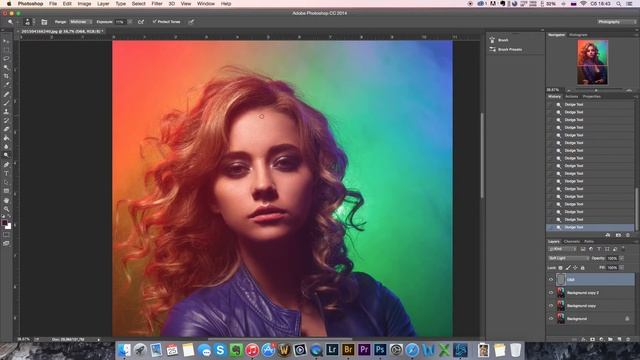Select the Lasso tool
This screenshot has width=640, height=360.
click(x=6, y=58)
